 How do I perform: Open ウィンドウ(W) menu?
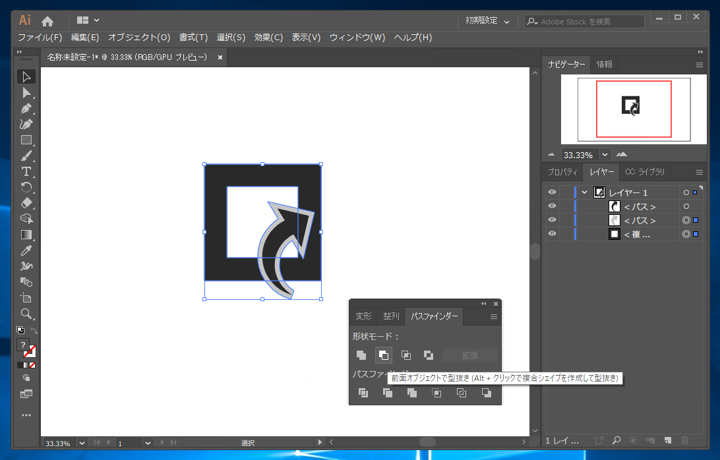coord(357,38)
